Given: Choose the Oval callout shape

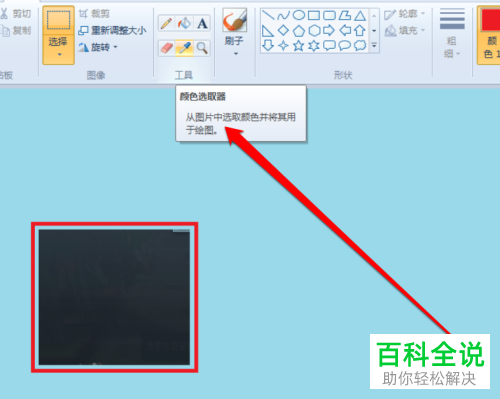Looking at the screenshot, I should point(345,45).
